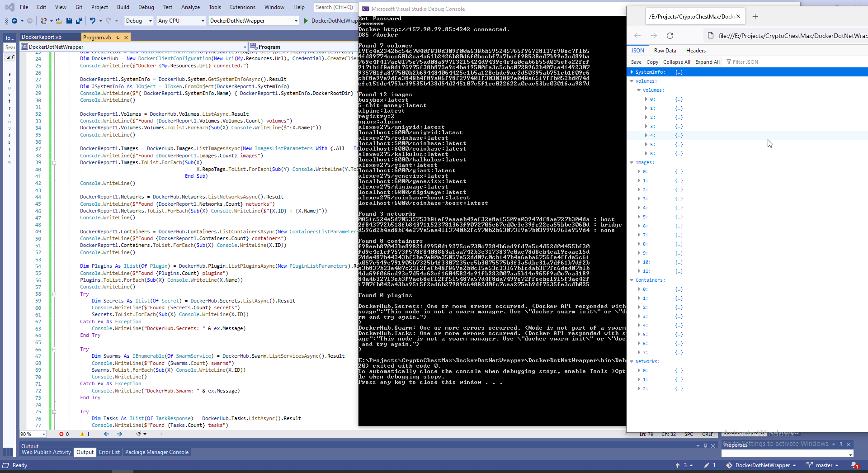Viewport: 868px width, 473px height.
Task: Pin the Output panel
Action: 705,445
